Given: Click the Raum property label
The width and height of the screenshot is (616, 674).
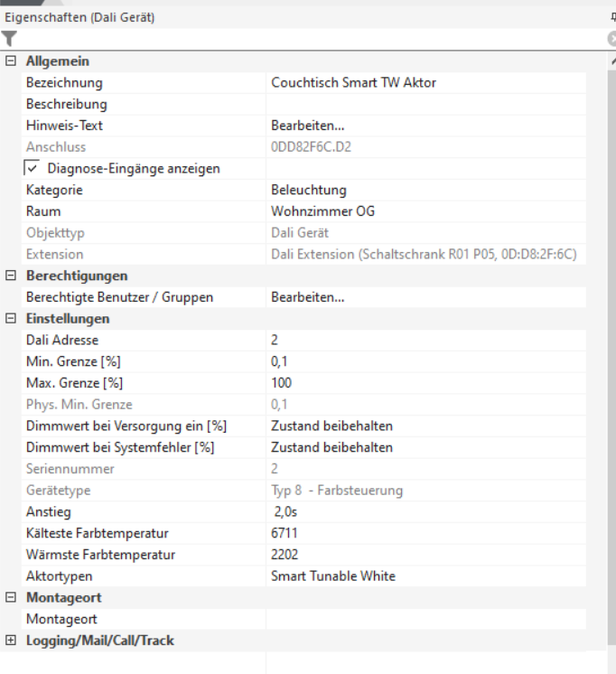Looking at the screenshot, I should click(43, 211).
